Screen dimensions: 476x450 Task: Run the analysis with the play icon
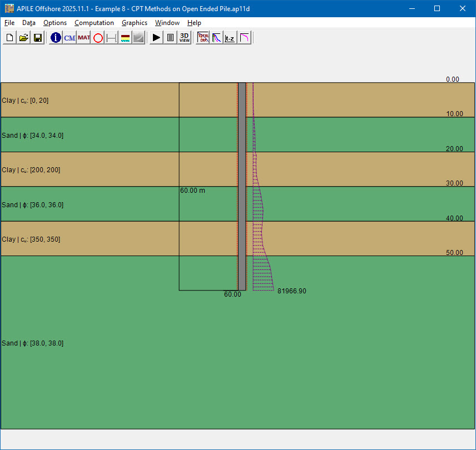156,38
